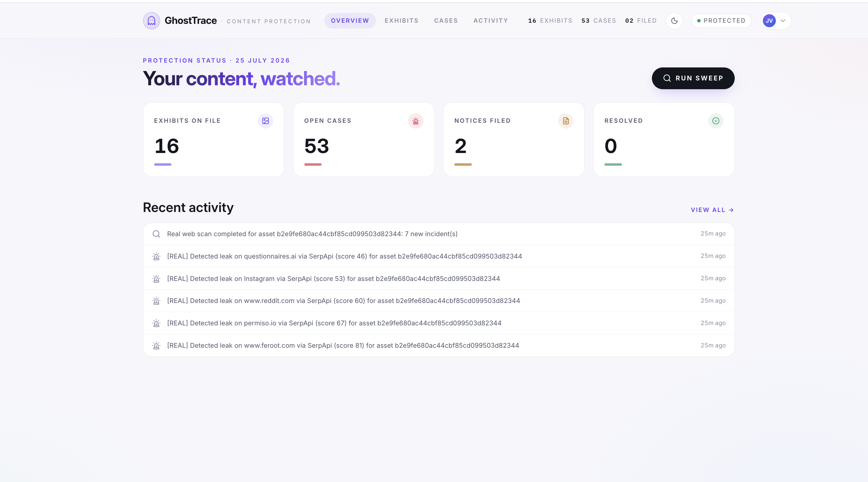Open leak entry for permiso.io score 67
The image size is (868, 482).
(x=439, y=323)
